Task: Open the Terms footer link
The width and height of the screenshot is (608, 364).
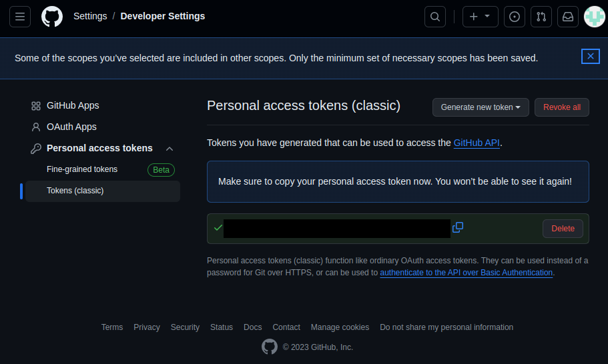Action: point(112,327)
